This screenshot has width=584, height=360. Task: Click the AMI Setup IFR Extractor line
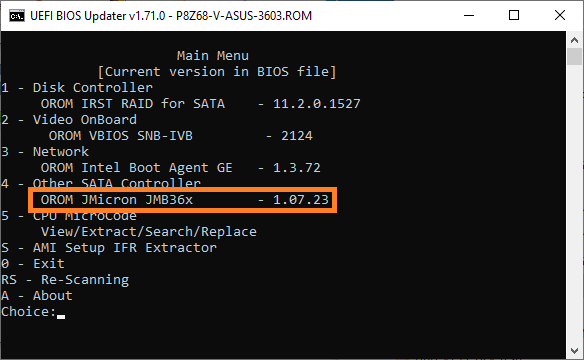tap(109, 248)
